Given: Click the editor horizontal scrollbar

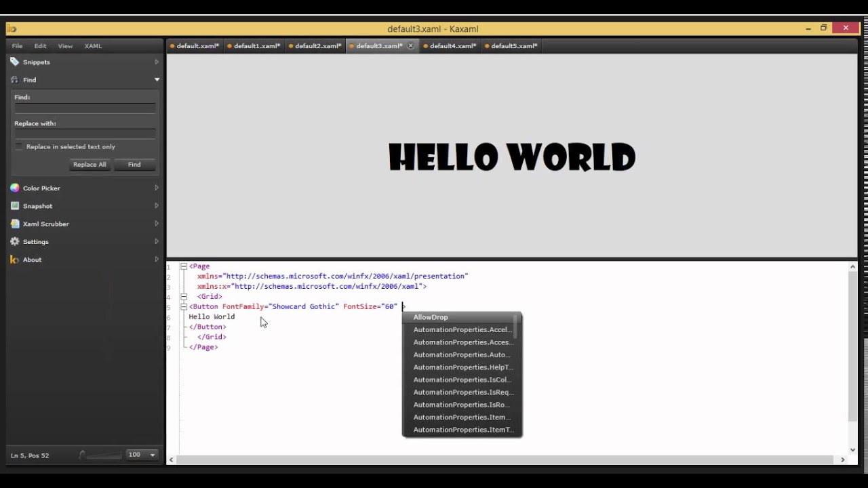Looking at the screenshot, I should point(505,460).
